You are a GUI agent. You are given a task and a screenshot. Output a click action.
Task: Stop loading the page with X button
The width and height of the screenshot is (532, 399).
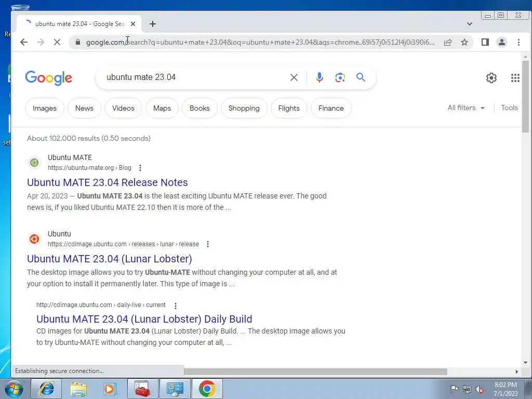(57, 42)
